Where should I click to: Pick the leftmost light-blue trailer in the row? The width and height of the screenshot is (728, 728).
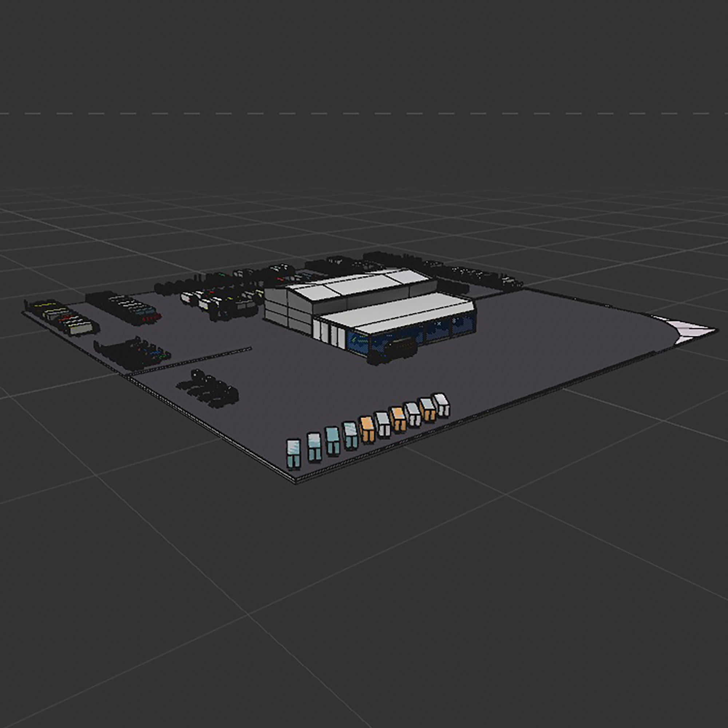[x=293, y=454]
